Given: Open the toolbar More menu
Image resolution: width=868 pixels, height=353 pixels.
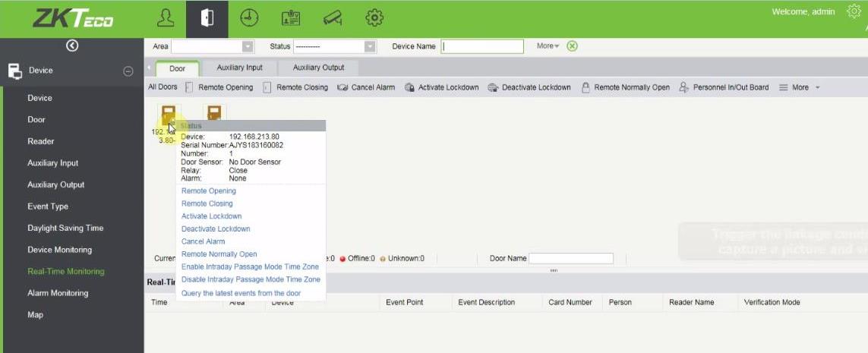Looking at the screenshot, I should [800, 87].
